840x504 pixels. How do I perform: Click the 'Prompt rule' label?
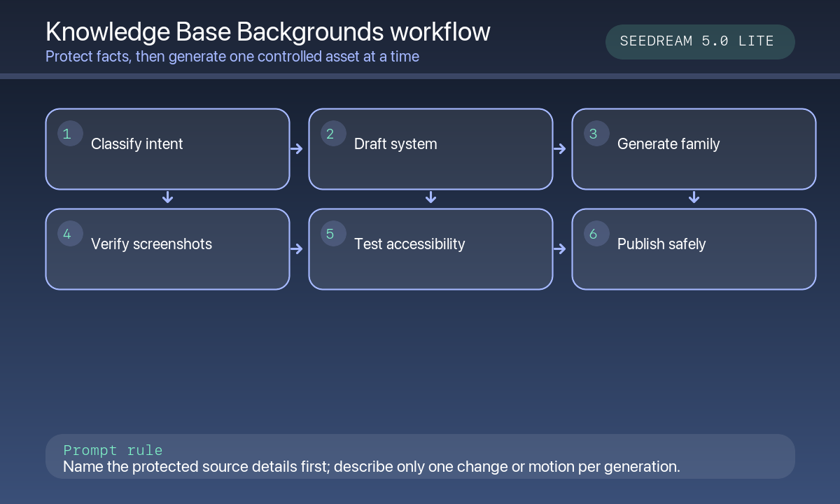(x=113, y=450)
